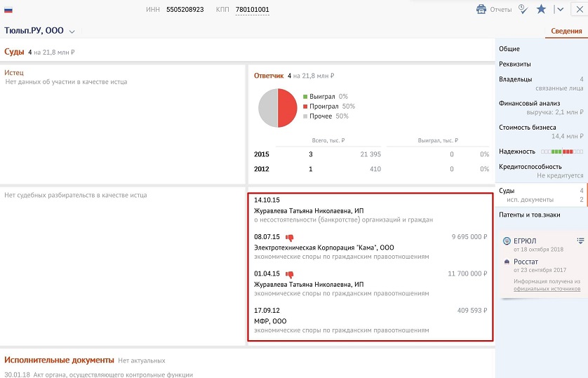588x378 pixels.
Task: Open Финансовый анализ in the sidebar
Action: tap(529, 103)
